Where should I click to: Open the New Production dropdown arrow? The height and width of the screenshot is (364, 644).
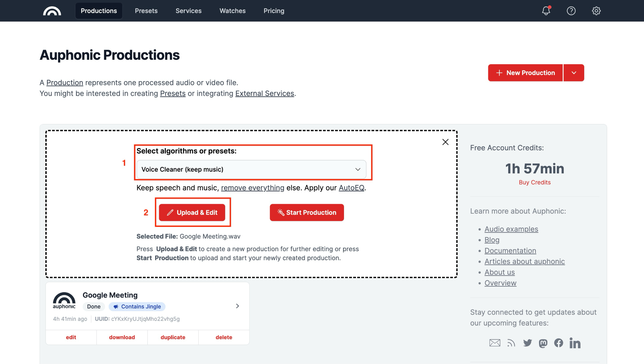pyautogui.click(x=574, y=73)
